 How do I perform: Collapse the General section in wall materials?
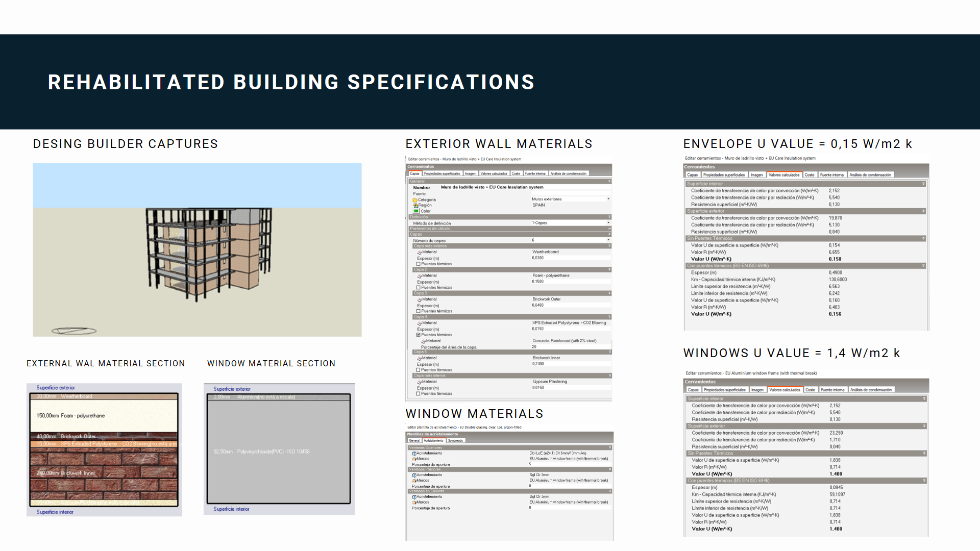point(609,182)
